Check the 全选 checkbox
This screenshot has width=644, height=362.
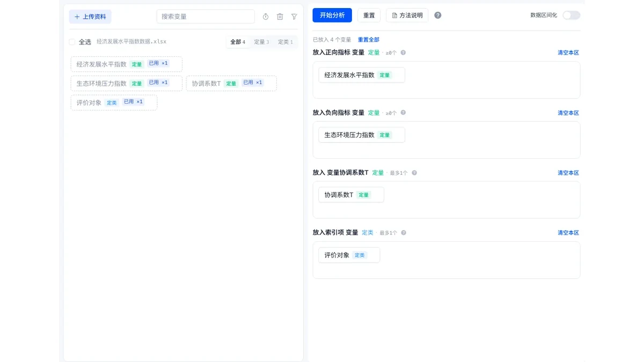(x=72, y=42)
